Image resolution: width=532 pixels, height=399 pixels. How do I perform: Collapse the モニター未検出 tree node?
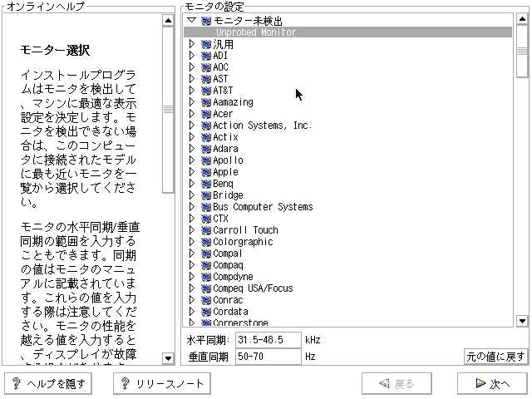click(192, 20)
